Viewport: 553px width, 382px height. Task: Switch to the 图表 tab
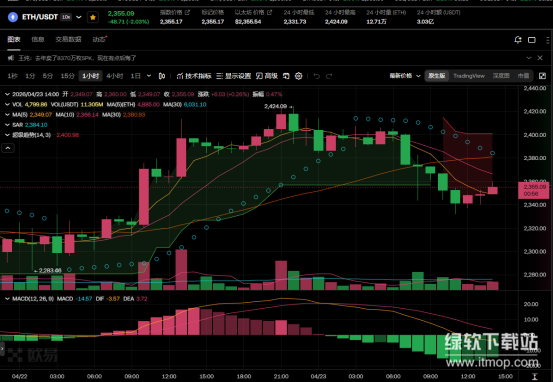coord(14,39)
